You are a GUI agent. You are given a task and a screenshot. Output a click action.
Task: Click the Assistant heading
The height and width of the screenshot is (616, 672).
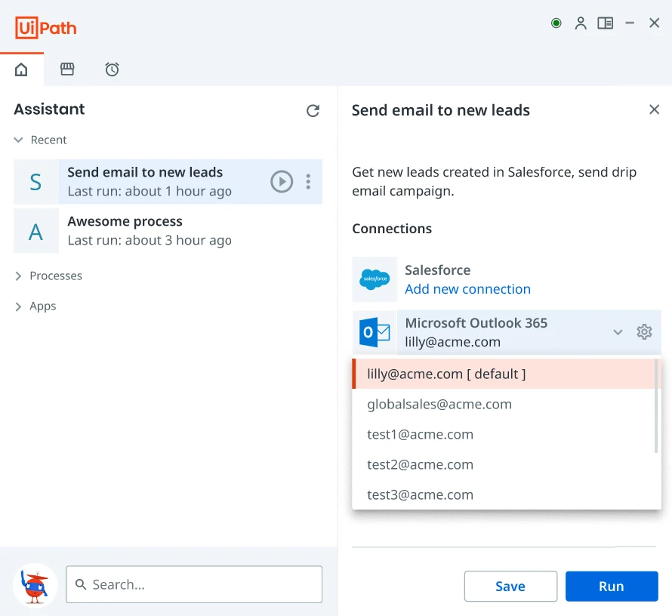click(49, 109)
